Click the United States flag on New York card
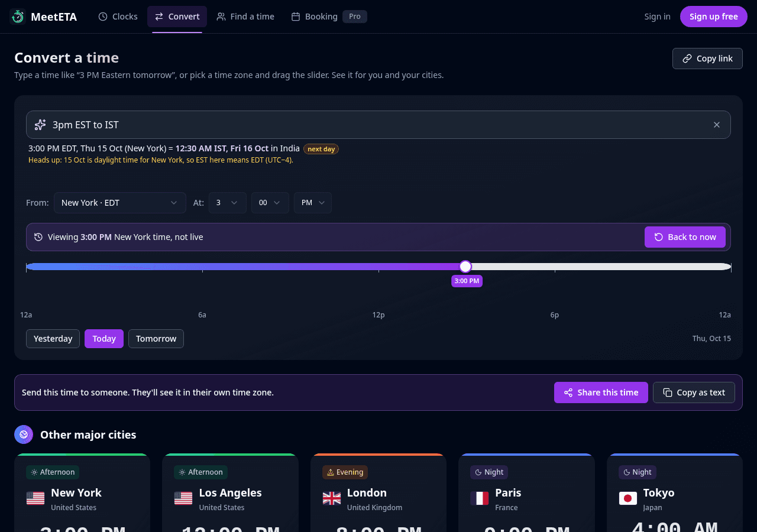This screenshot has height=532, width=757. click(x=35, y=498)
